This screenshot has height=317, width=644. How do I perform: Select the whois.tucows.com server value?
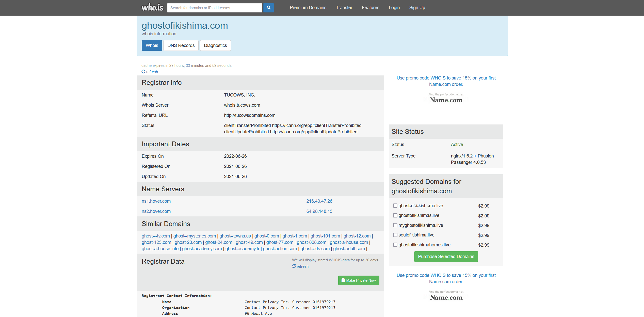point(242,105)
